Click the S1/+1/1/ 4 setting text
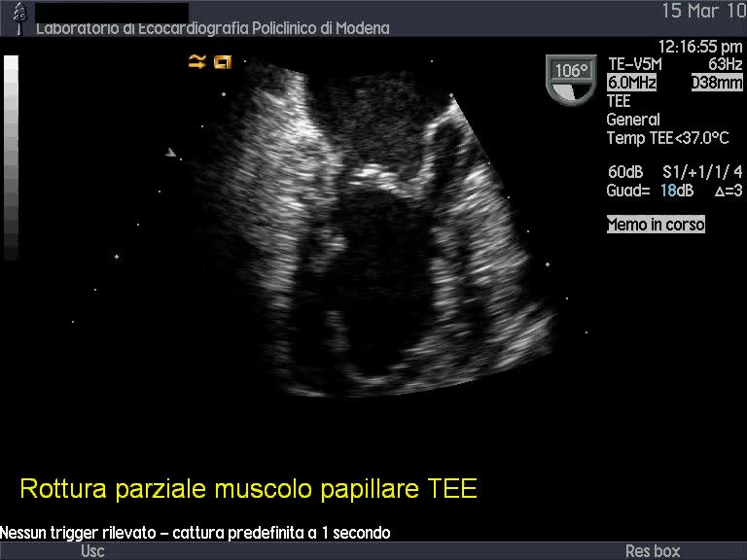The width and height of the screenshot is (747, 560). tap(702, 172)
